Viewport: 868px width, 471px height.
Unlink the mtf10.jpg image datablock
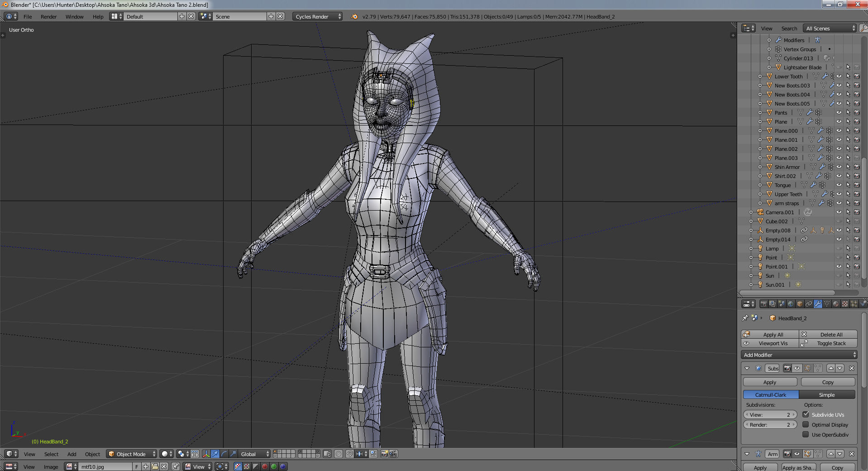(164, 466)
